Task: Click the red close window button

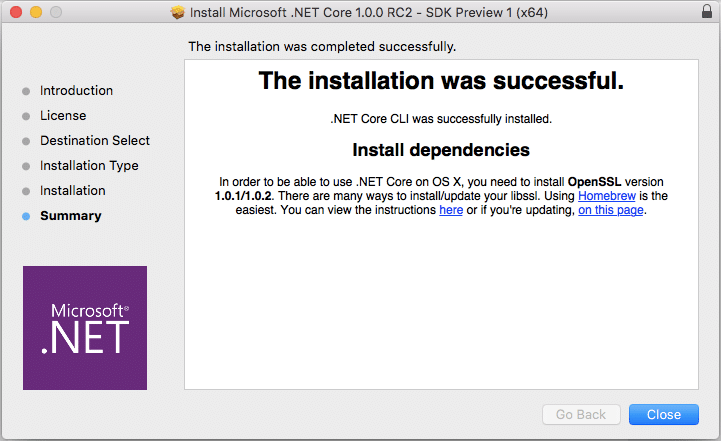Action: [x=16, y=12]
